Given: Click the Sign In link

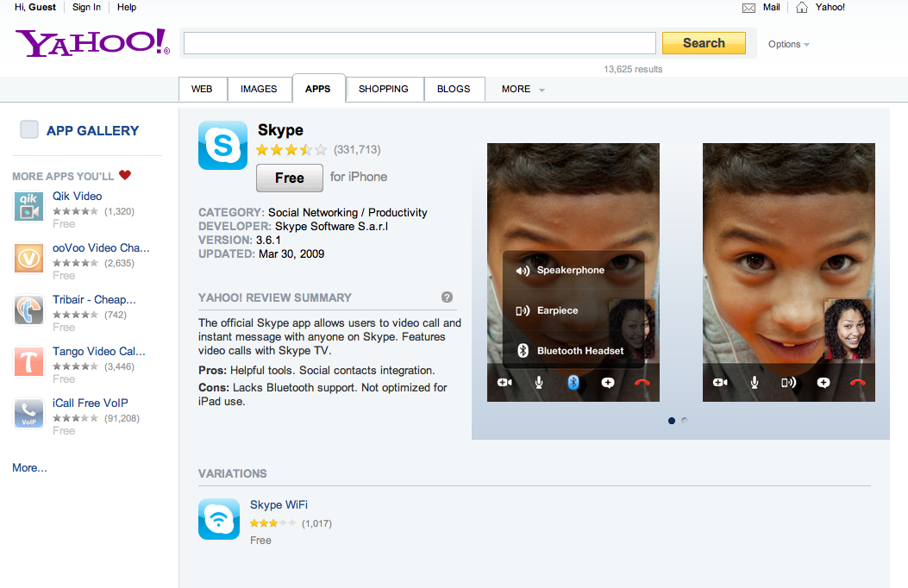Looking at the screenshot, I should pos(86,7).
